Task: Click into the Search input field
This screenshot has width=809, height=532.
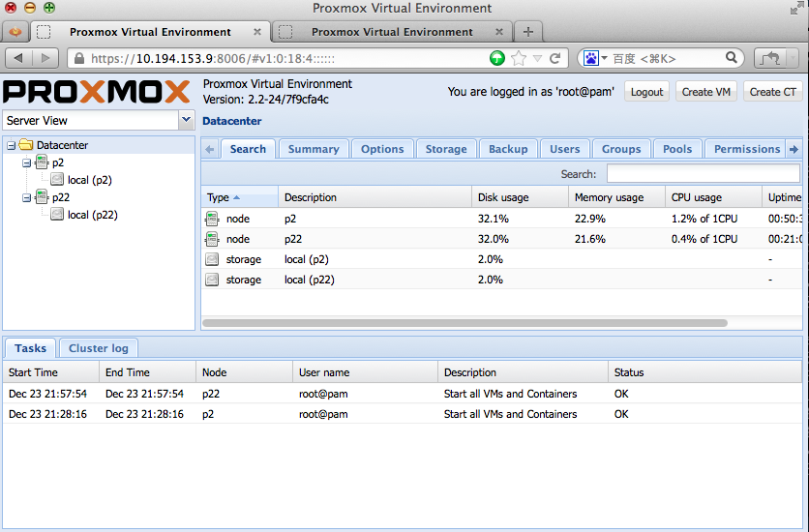Action: 704,174
